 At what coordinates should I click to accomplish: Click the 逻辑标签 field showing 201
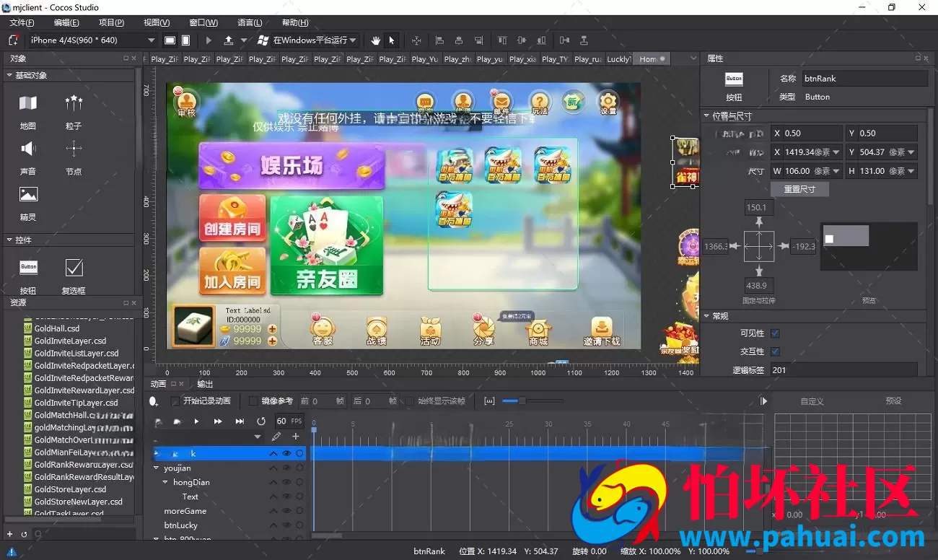[843, 370]
